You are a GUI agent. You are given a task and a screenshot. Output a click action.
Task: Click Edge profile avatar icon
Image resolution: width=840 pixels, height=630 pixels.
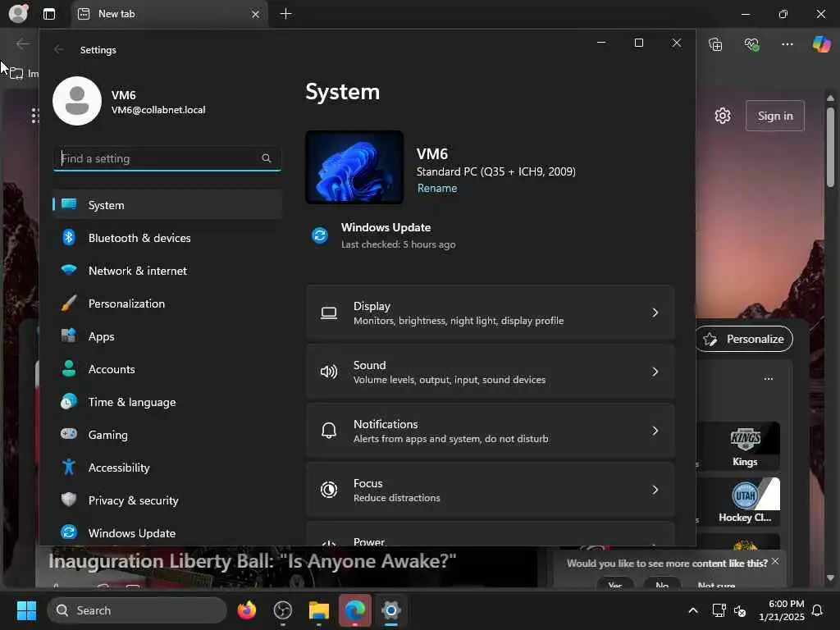(18, 13)
